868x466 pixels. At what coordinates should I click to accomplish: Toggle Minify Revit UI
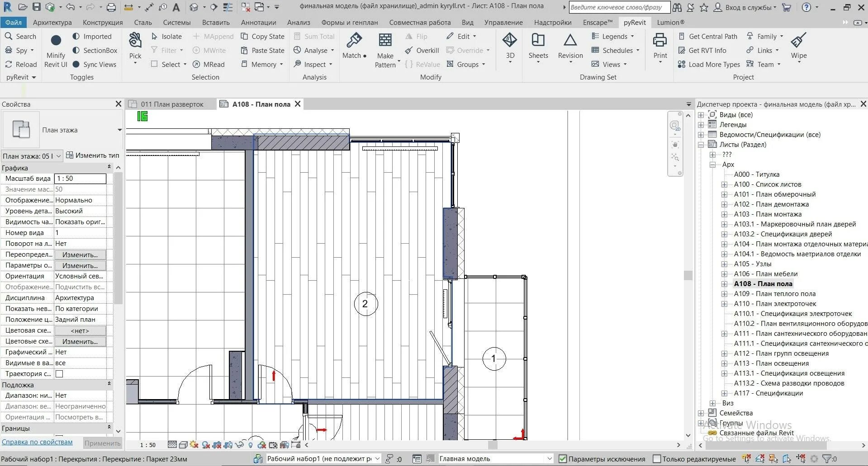(x=56, y=51)
